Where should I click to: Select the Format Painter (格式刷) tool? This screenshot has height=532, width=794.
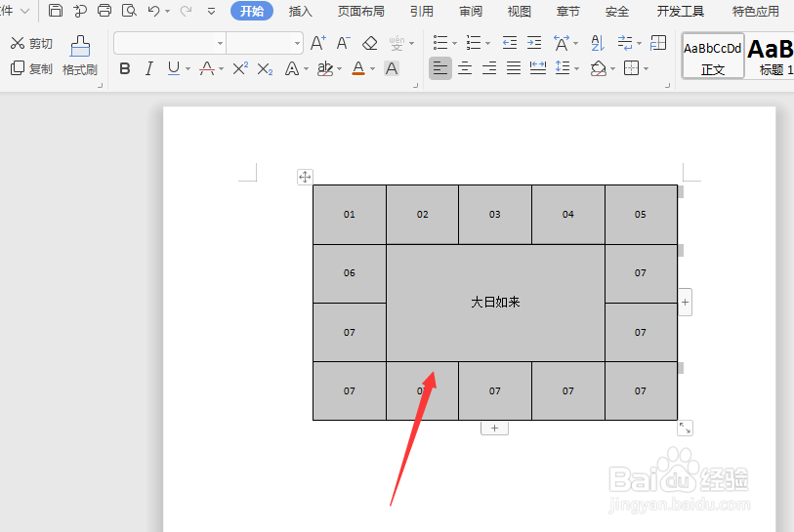tap(80, 56)
